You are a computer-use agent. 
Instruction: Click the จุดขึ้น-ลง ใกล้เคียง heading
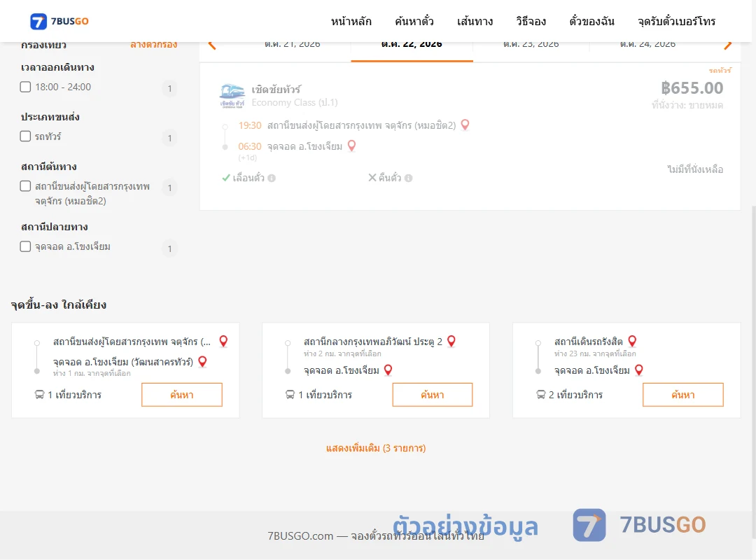59,304
